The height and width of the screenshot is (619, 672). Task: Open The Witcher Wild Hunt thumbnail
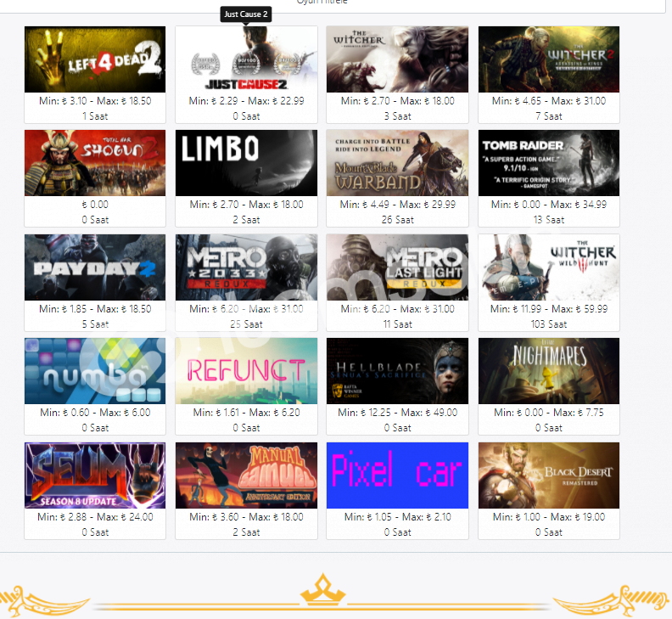pos(549,267)
